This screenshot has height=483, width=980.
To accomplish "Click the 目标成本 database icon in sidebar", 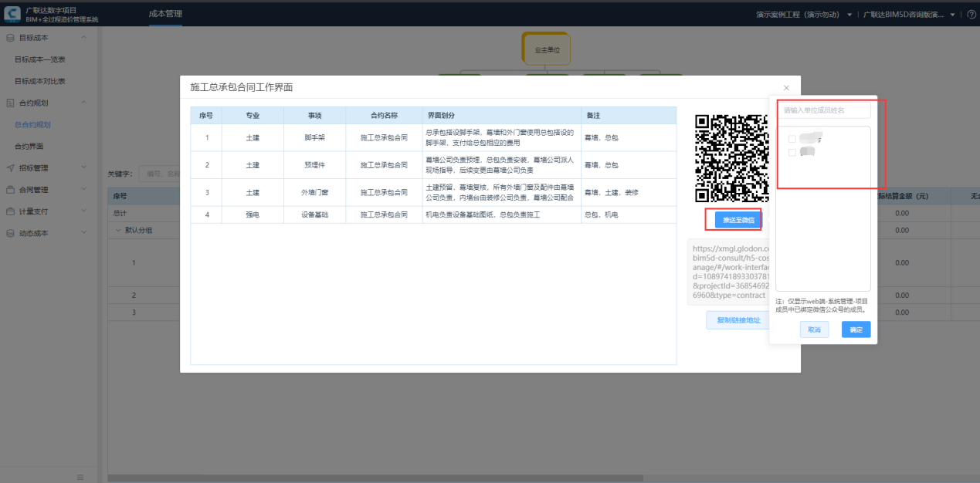I will (x=10, y=38).
